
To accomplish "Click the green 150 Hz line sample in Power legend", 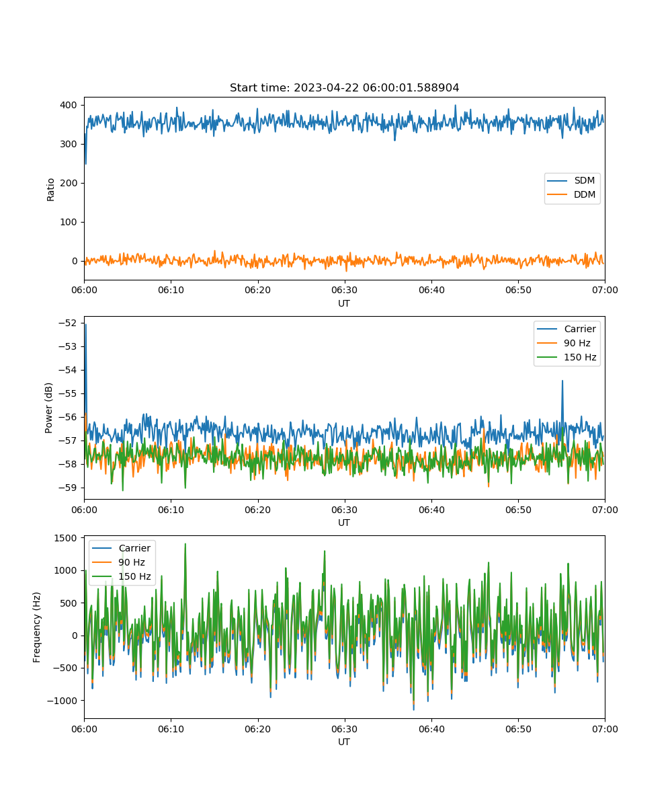I will point(548,358).
